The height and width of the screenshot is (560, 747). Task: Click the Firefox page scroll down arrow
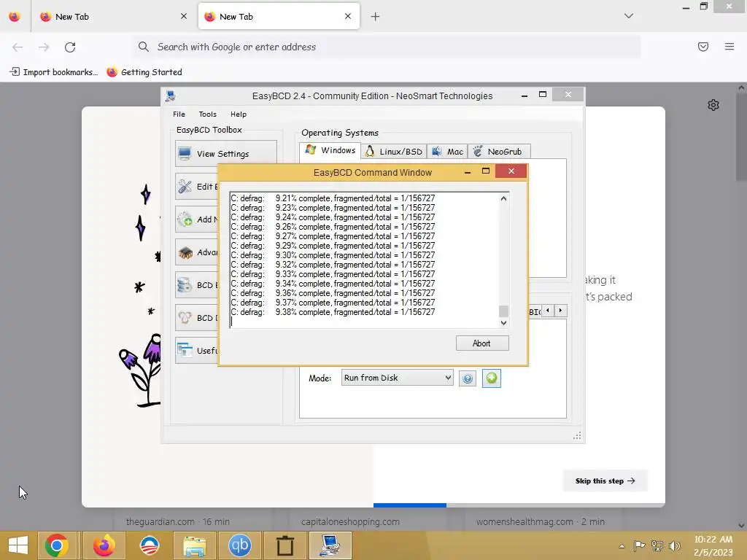click(x=741, y=526)
